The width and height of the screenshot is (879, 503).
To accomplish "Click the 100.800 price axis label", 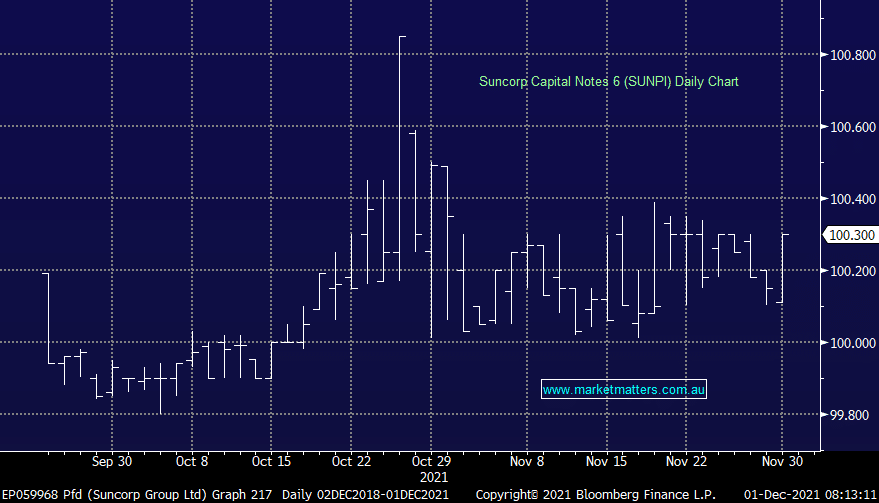I will [x=849, y=55].
